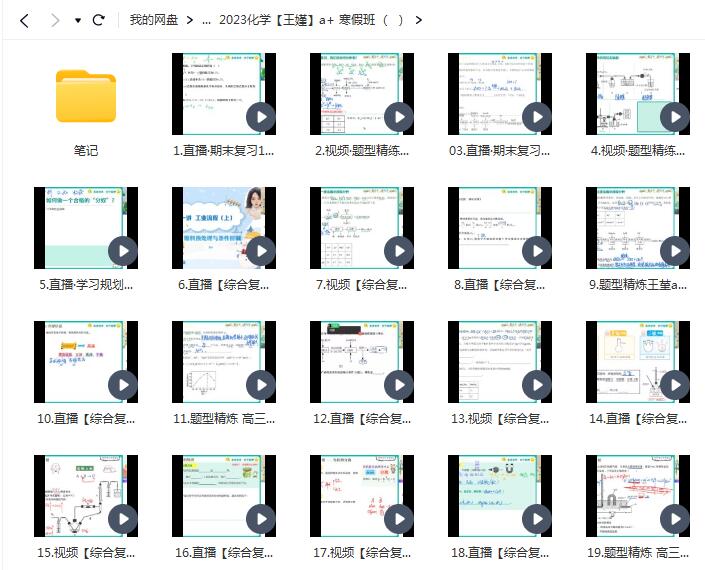Play video 2.视频·题型精炼
This screenshot has width=705, height=570.
pyautogui.click(x=399, y=117)
